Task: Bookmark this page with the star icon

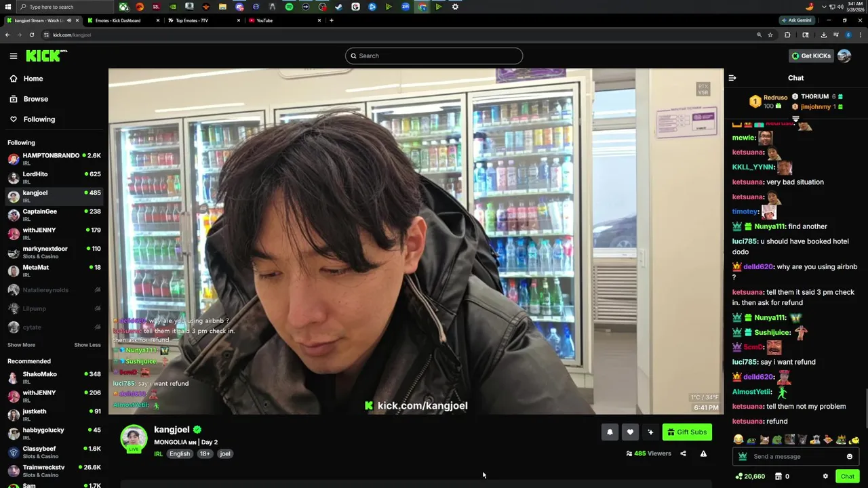Action: pos(770,35)
